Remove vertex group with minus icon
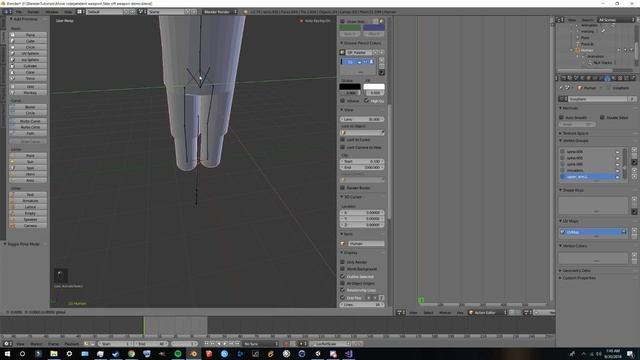 tap(634, 156)
